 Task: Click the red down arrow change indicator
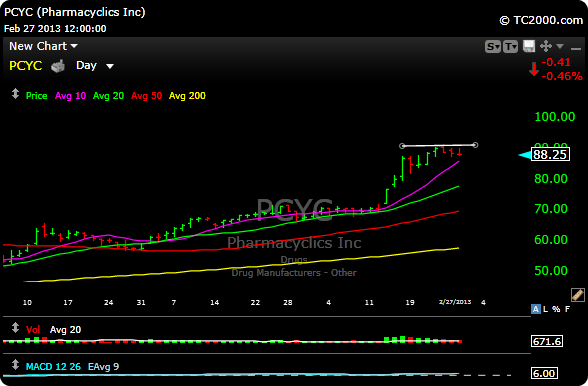(534, 69)
